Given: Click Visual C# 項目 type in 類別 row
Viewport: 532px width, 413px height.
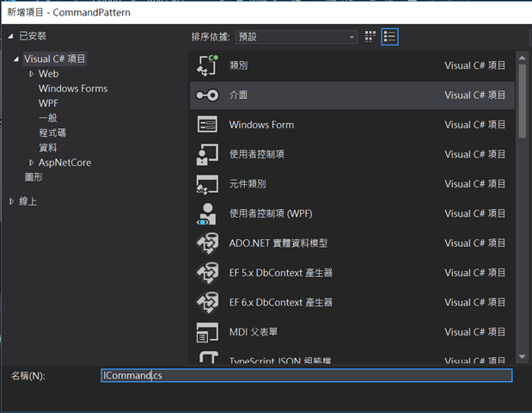Looking at the screenshot, I should coord(475,65).
